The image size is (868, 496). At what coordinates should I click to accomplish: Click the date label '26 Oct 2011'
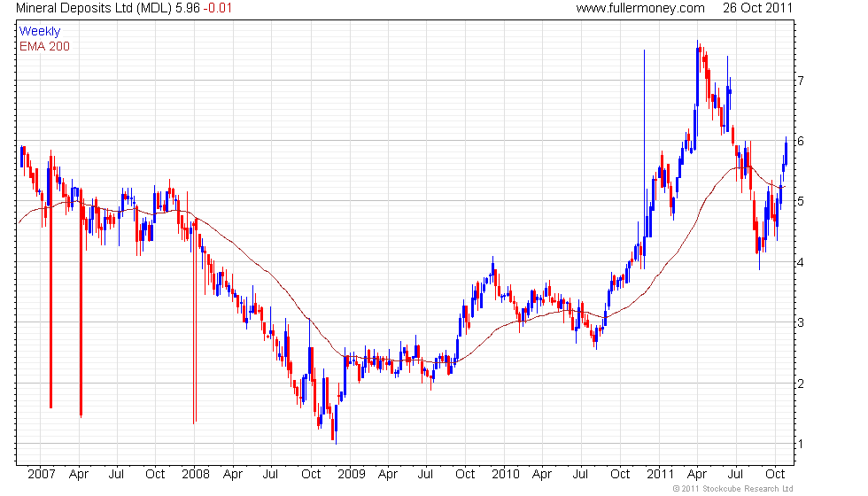click(757, 8)
